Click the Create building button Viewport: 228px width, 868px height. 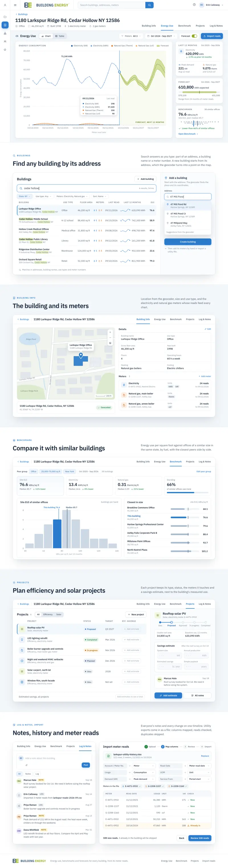pos(188,242)
